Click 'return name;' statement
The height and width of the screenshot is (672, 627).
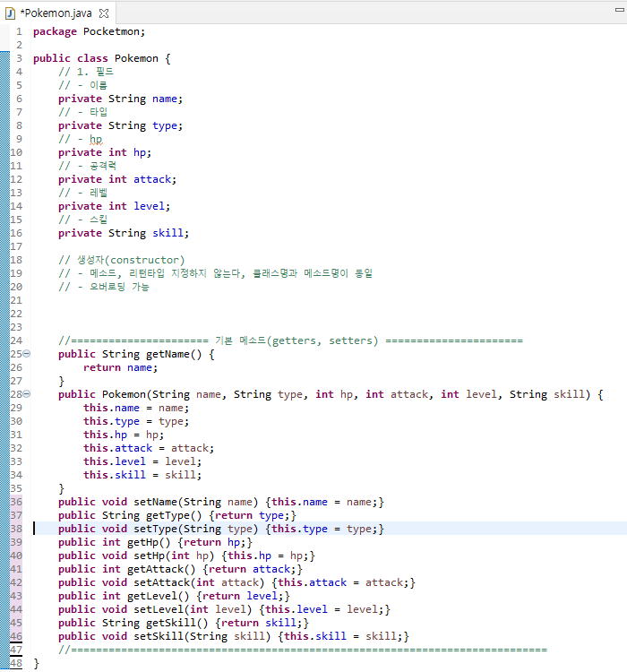(120, 367)
